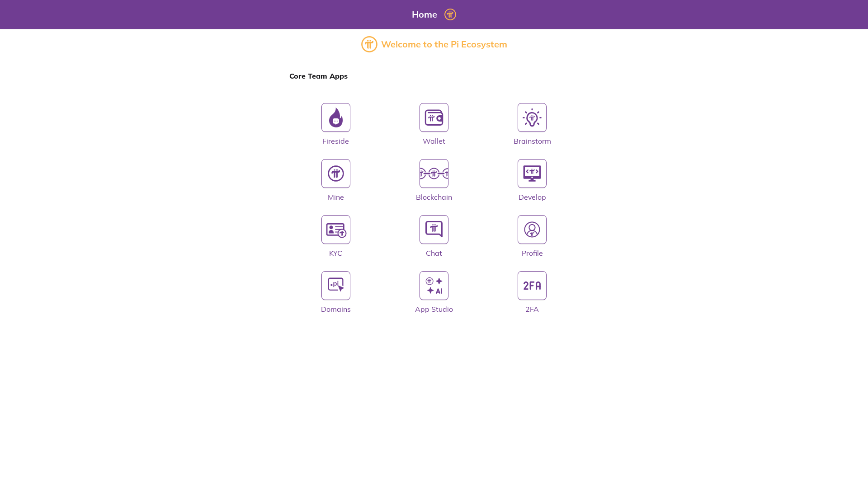Click Welcome to the Pi Ecosystem text
868x488 pixels.
click(444, 44)
